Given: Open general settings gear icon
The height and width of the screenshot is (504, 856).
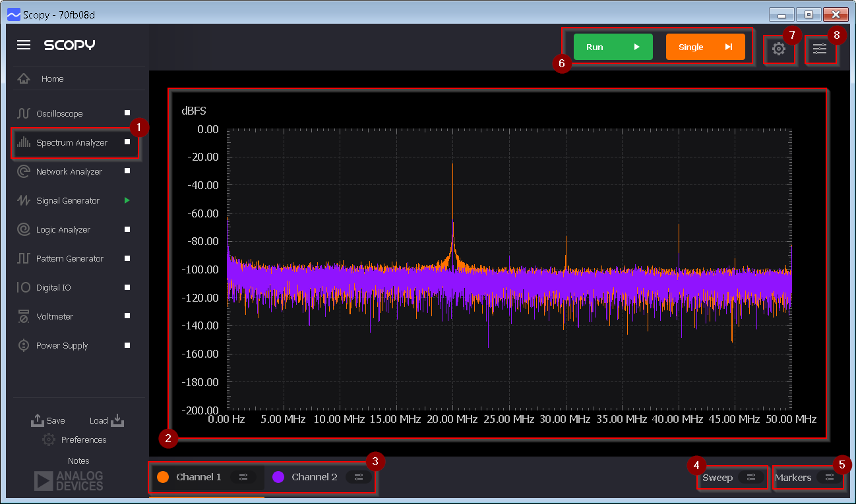Looking at the screenshot, I should point(779,49).
